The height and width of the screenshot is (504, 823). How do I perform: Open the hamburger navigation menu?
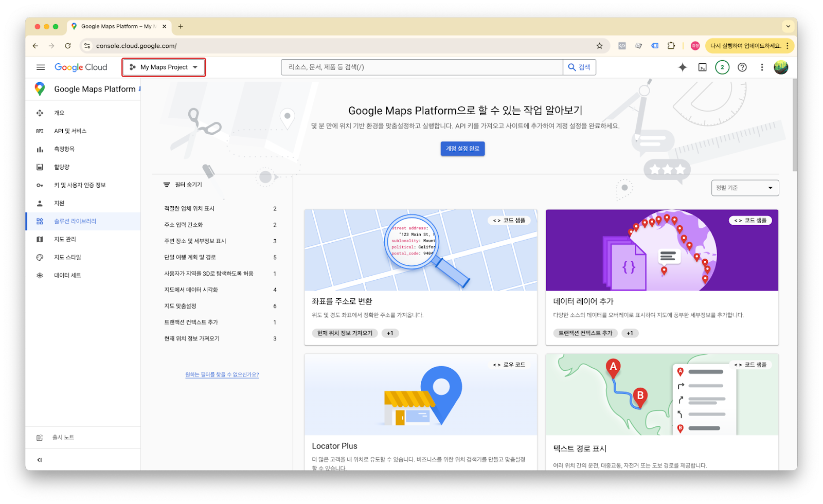click(41, 67)
